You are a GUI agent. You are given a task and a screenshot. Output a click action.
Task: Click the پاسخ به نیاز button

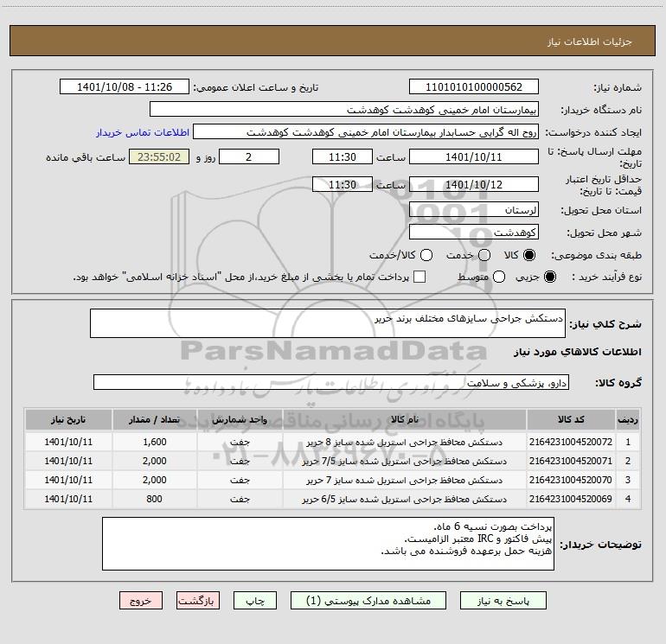(503, 601)
